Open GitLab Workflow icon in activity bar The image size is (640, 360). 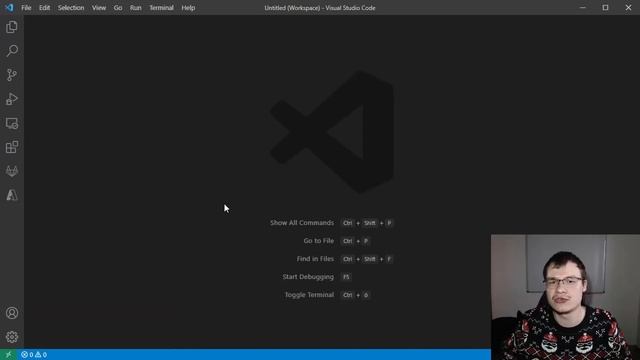(12, 171)
